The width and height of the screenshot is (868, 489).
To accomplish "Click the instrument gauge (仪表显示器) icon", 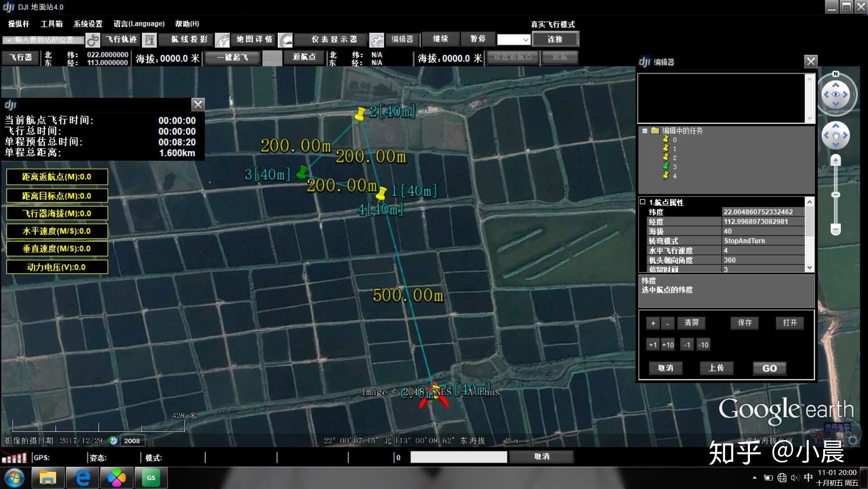I will click(x=285, y=40).
